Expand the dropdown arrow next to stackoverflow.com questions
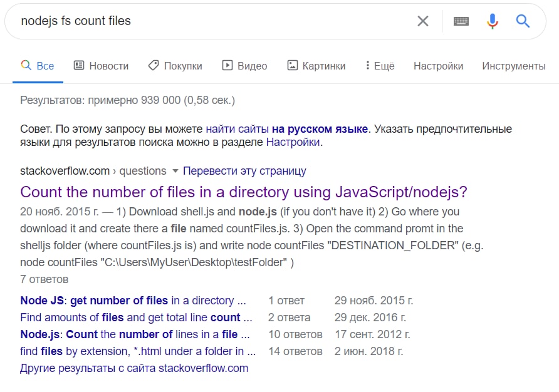The height and width of the screenshot is (392, 559). point(175,171)
